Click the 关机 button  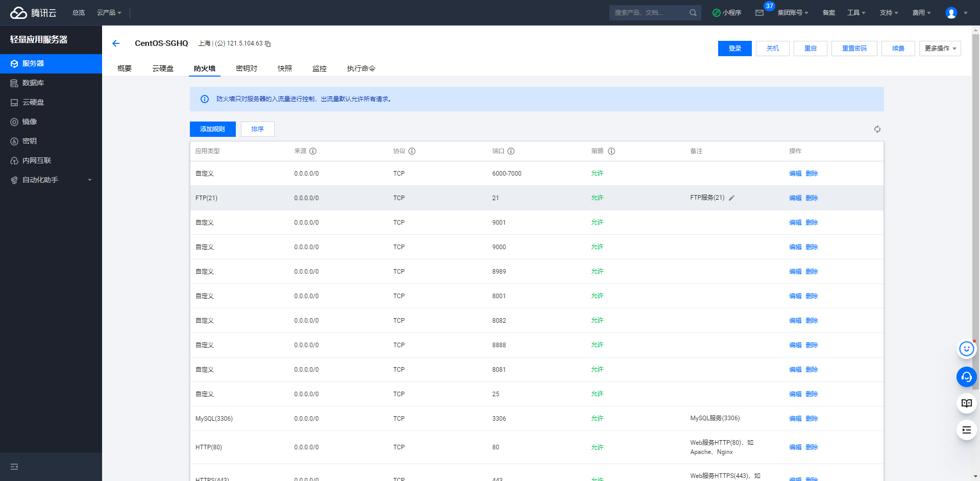773,49
